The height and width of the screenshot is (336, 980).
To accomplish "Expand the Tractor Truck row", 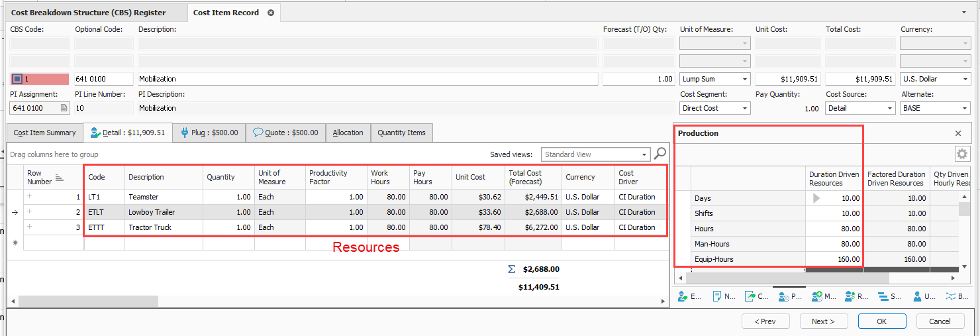I will point(29,227).
